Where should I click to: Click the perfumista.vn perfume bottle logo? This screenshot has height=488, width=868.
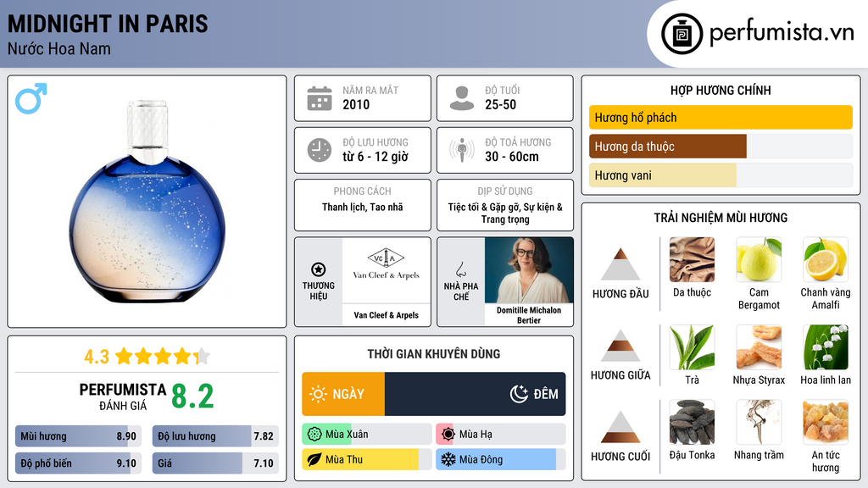[682, 34]
